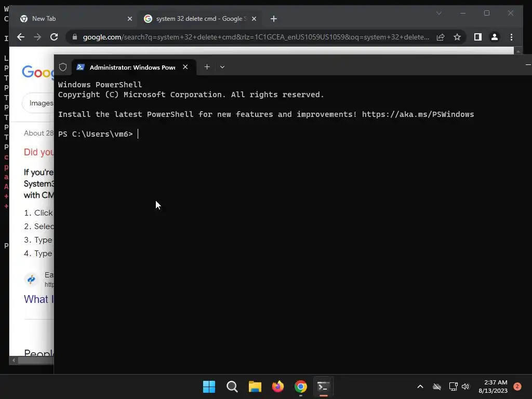This screenshot has height=399, width=532.
Task: Reload the Google search page
Action: (x=54, y=37)
